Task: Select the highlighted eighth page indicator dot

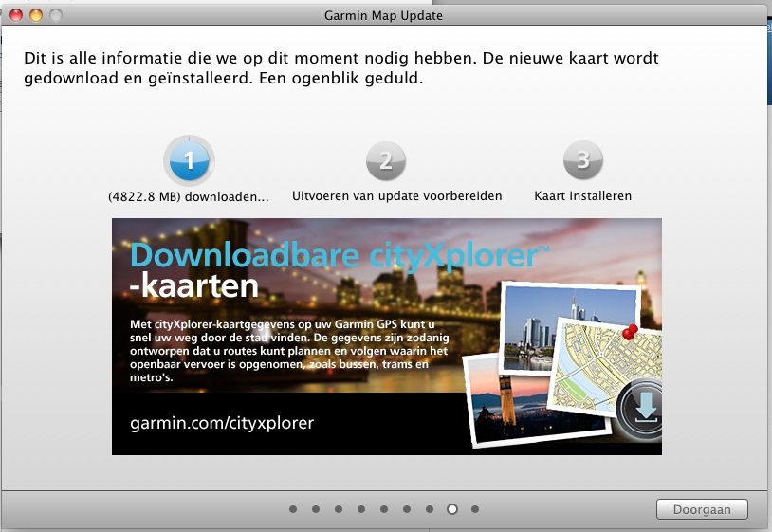Action: click(x=452, y=509)
